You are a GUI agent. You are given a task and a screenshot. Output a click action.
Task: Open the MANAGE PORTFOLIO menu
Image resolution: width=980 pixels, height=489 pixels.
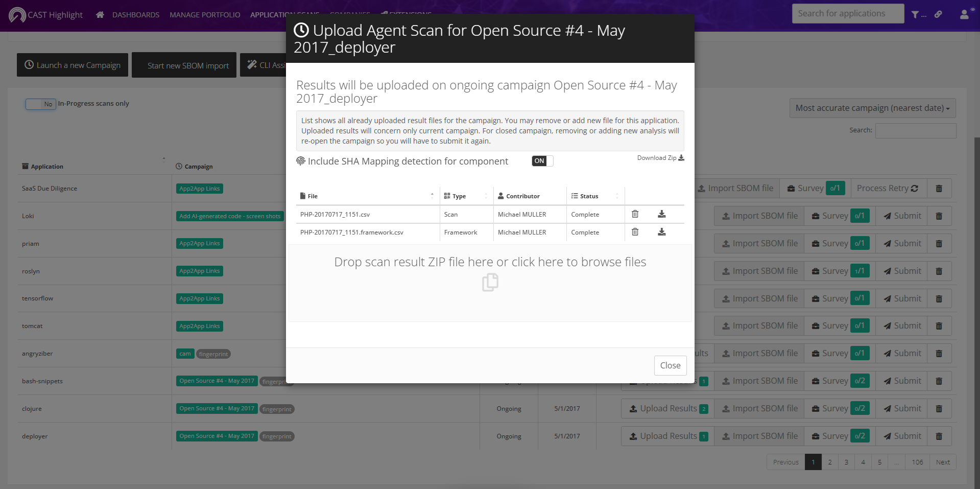[x=205, y=15]
